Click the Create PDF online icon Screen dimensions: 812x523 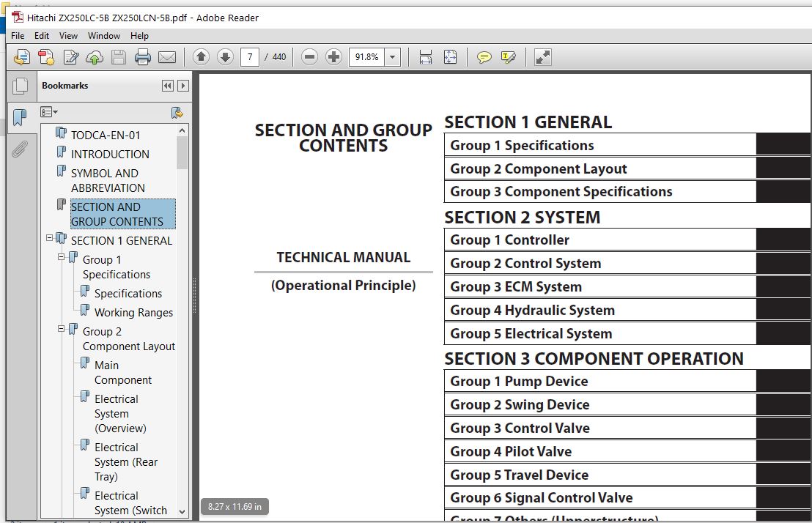click(46, 57)
